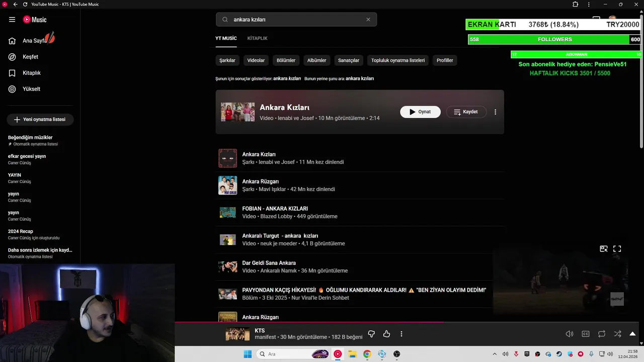Go back with the browser arrow
Image resolution: width=644 pixels, height=362 pixels.
[x=15, y=5]
